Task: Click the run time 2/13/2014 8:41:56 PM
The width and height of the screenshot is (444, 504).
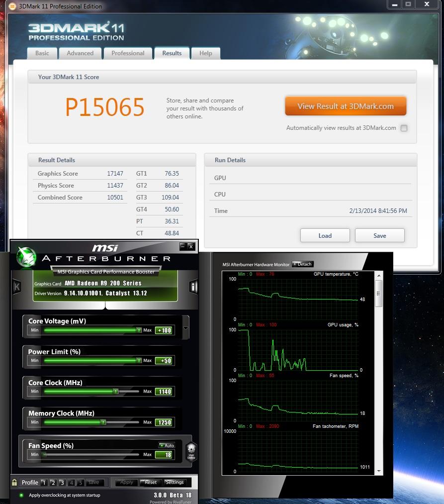Action: click(x=378, y=211)
